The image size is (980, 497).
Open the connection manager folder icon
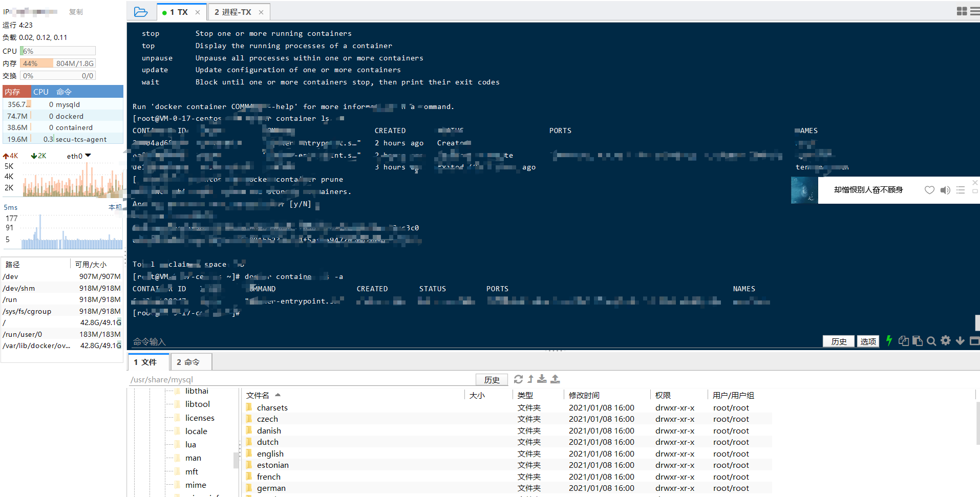(x=140, y=12)
